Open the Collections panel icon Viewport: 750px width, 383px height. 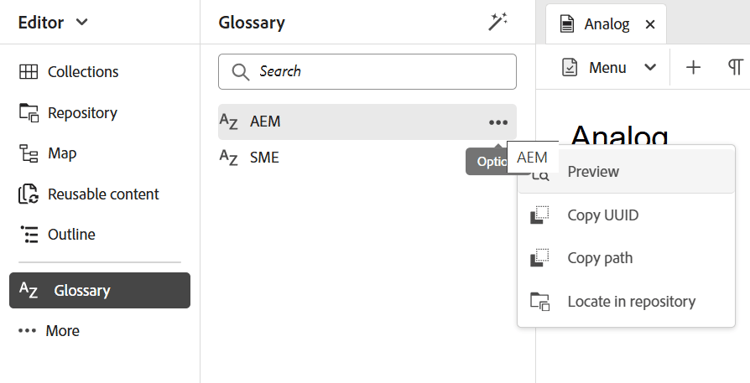28,72
